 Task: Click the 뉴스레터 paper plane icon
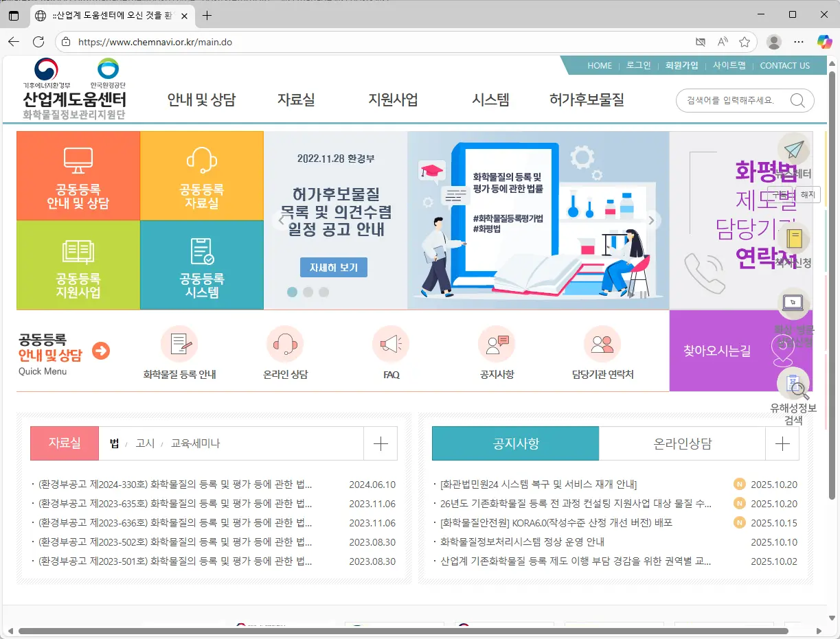coord(794,150)
